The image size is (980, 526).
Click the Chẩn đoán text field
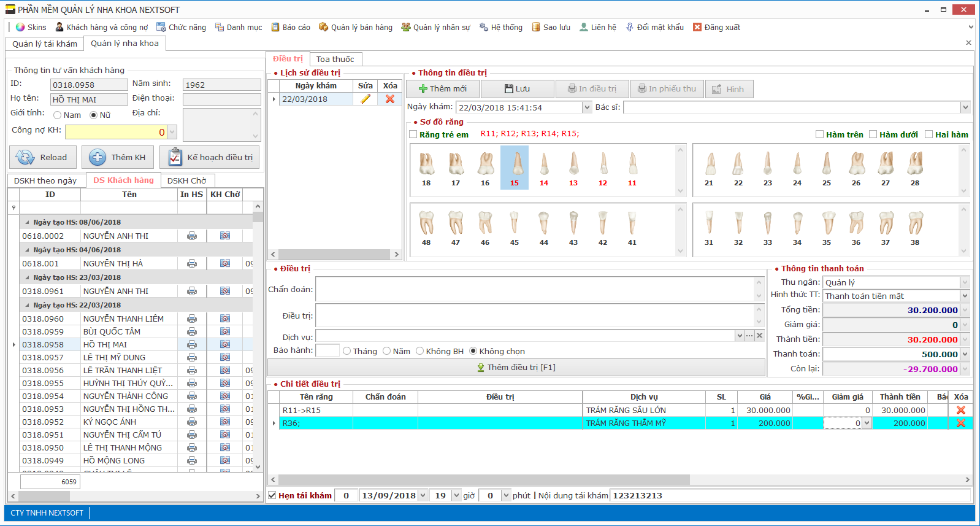click(x=535, y=289)
